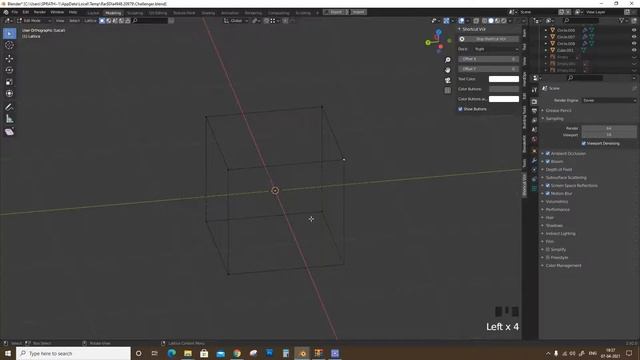Viewport: 640px width, 360px height.
Task: Switch to the Modeling workspace tab
Action: click(x=113, y=13)
